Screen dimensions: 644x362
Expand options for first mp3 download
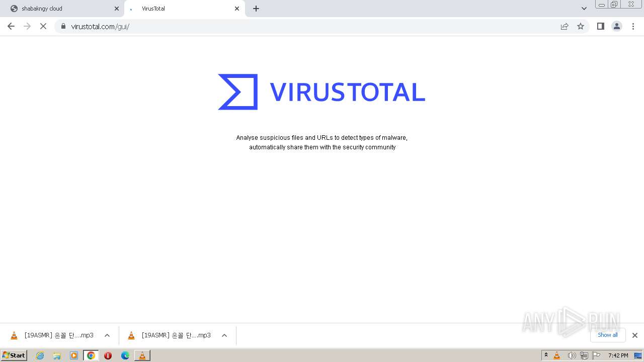(107, 335)
